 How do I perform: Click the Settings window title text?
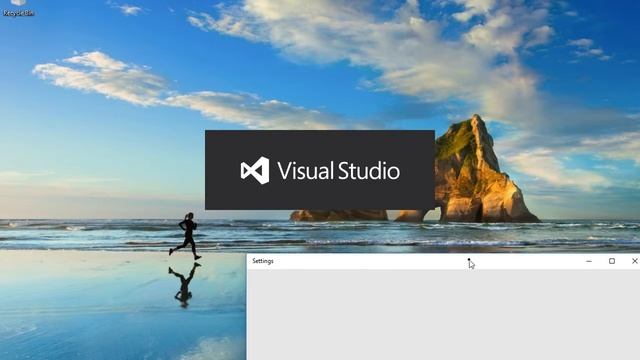(x=263, y=261)
